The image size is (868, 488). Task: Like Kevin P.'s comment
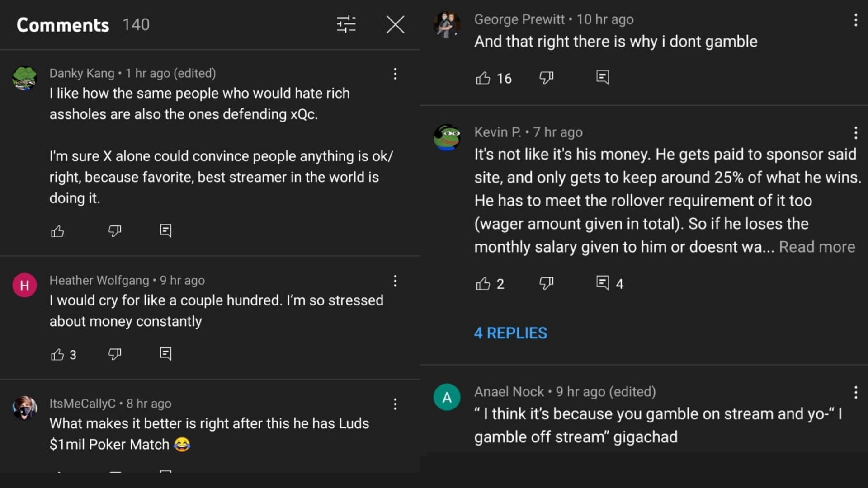[483, 283]
